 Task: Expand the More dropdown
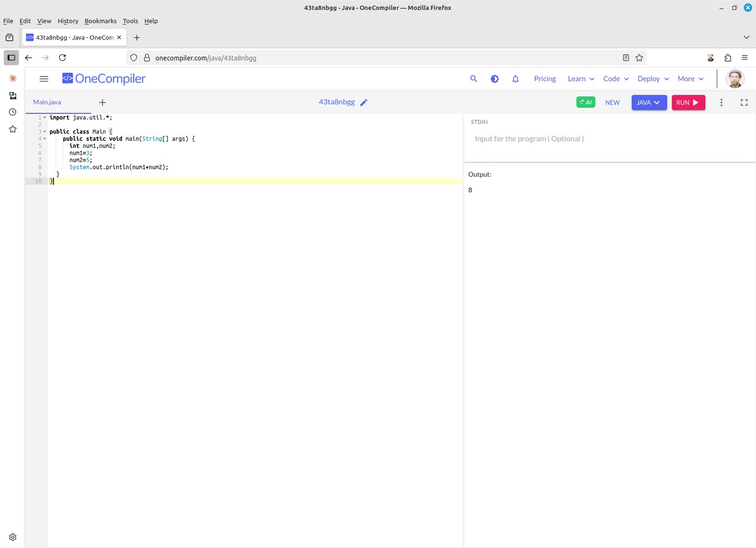pos(691,79)
